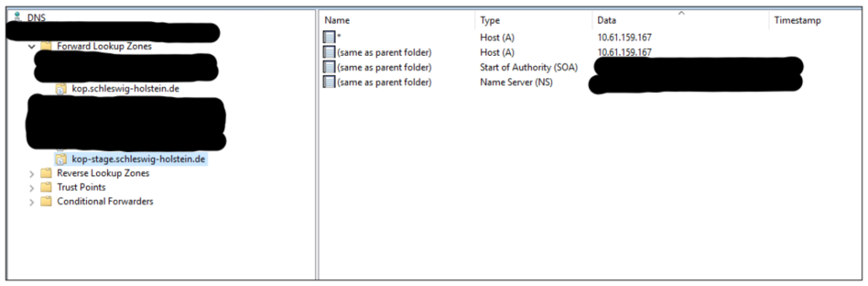Image resolution: width=868 pixels, height=286 pixels.
Task: Select the second Host (A) same-as-parent record
Action: click(x=487, y=53)
